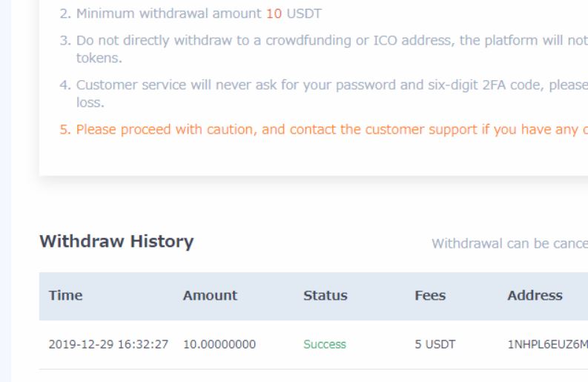Click the 'Withdrawal can be cance' notice text
This screenshot has height=382, width=588.
pos(509,243)
